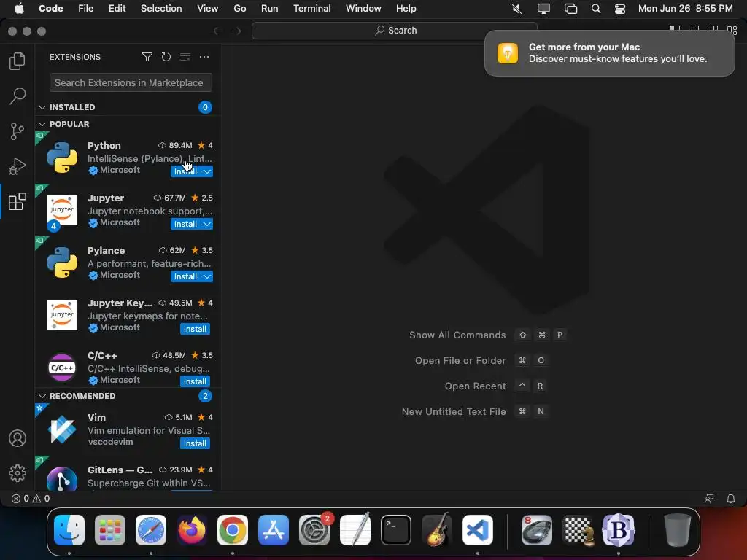Screen dimensions: 747x560
Task: Install the Jupyter Keymap extension
Action: (x=195, y=329)
